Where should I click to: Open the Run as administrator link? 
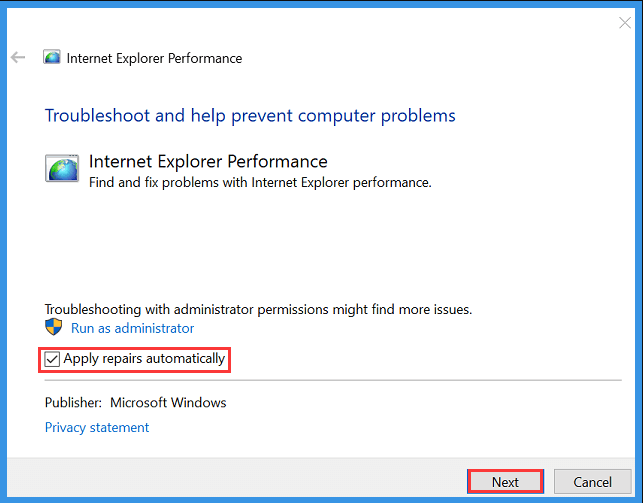132,328
